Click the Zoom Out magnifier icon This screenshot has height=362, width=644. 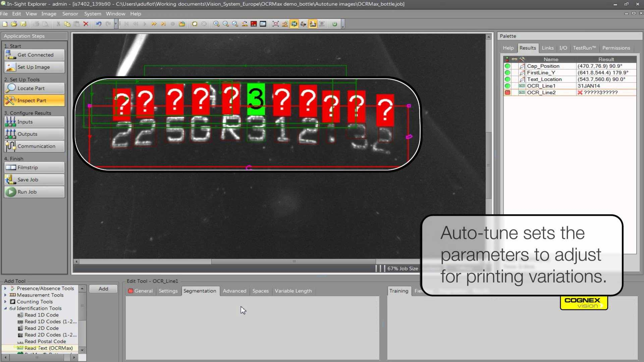[x=226, y=24]
